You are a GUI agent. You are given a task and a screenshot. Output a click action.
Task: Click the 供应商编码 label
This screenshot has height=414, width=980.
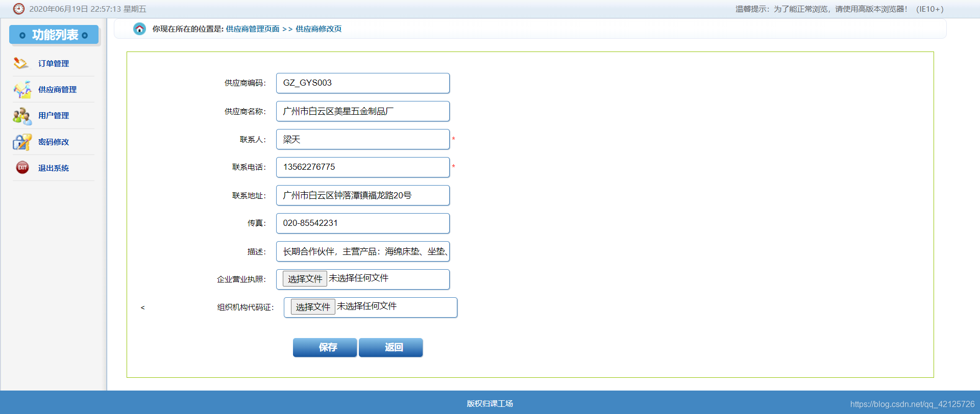click(246, 83)
